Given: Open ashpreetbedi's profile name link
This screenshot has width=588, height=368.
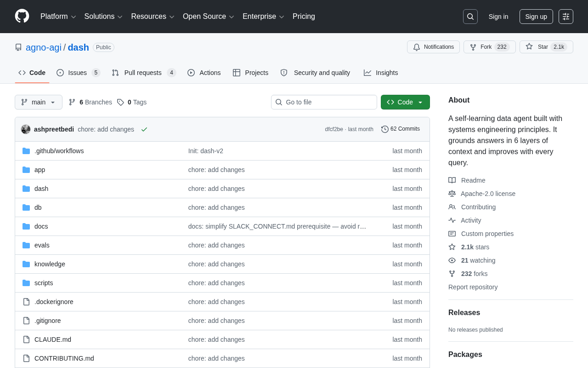Looking at the screenshot, I should (x=54, y=129).
